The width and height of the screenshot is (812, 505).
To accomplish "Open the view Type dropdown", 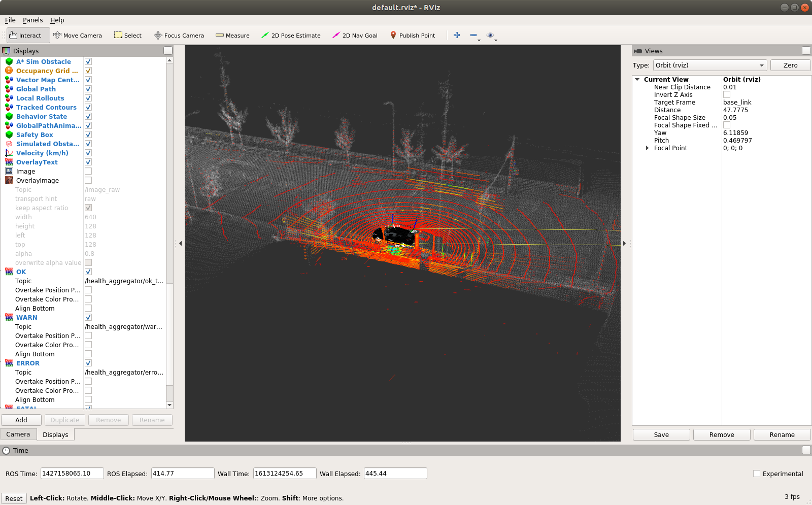I will (709, 65).
